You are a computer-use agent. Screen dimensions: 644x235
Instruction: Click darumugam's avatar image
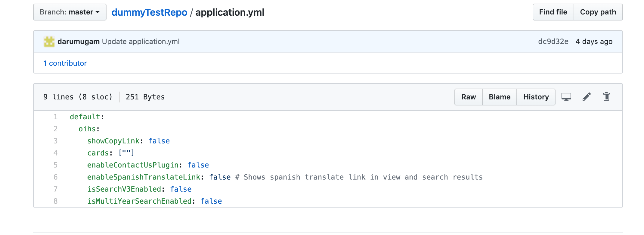[x=49, y=42]
